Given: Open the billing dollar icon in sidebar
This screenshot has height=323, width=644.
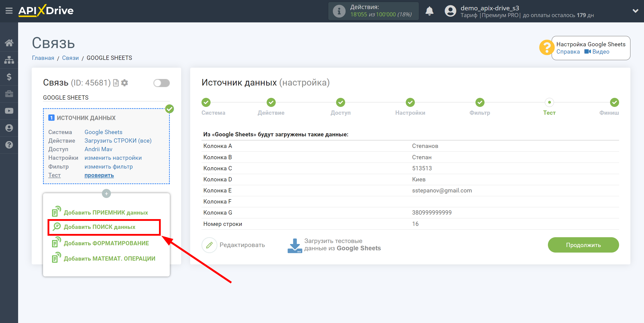Looking at the screenshot, I should pos(9,77).
